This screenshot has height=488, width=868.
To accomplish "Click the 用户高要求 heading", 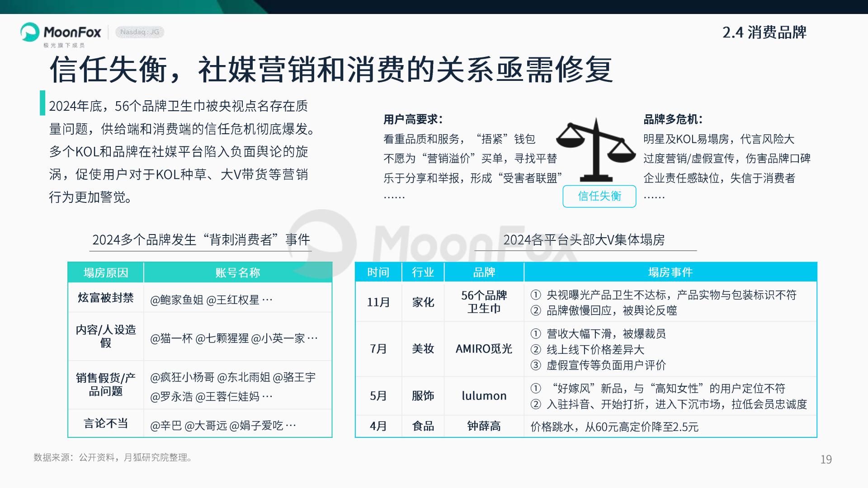I will [x=413, y=119].
